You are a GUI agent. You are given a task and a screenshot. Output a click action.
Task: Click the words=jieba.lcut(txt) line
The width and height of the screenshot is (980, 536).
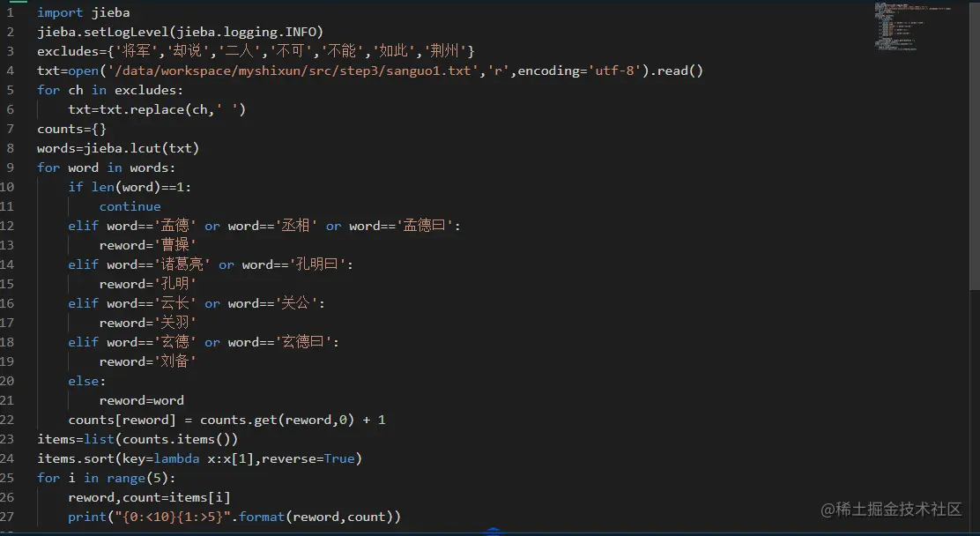point(118,148)
